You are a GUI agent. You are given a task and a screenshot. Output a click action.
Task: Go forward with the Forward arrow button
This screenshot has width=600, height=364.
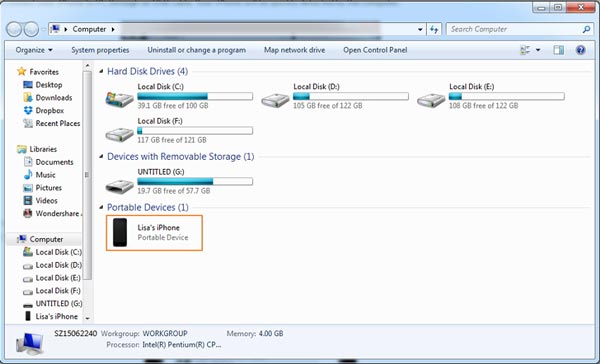coord(31,29)
